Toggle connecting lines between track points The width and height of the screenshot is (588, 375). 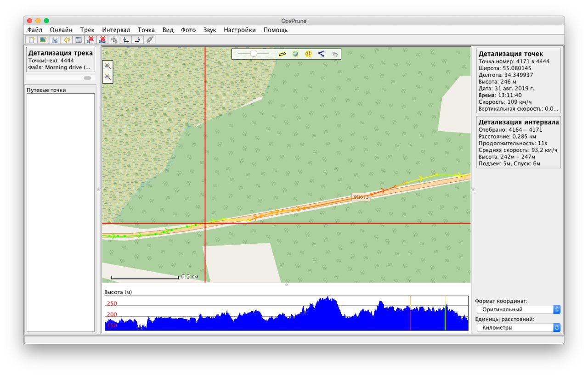tap(321, 54)
